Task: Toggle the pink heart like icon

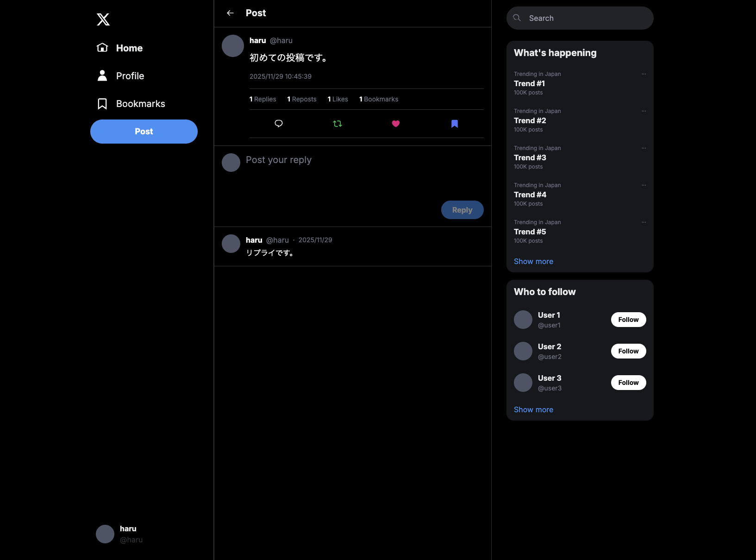Action: point(396,124)
